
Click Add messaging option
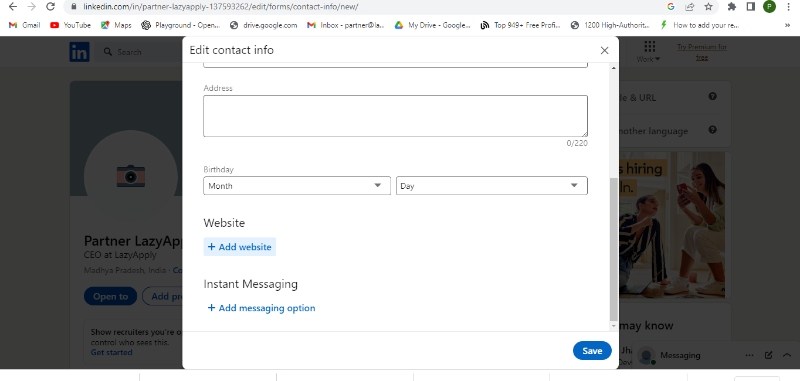[261, 308]
